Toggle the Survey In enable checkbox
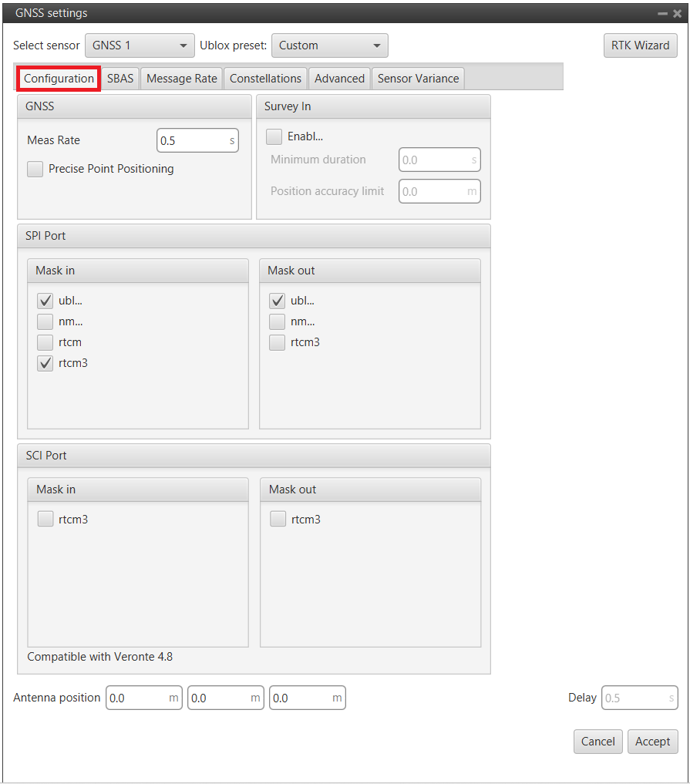 tap(274, 136)
